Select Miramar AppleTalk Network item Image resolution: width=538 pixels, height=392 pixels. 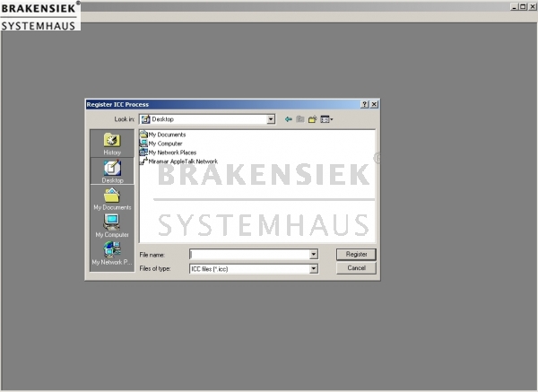pyautogui.click(x=178, y=161)
